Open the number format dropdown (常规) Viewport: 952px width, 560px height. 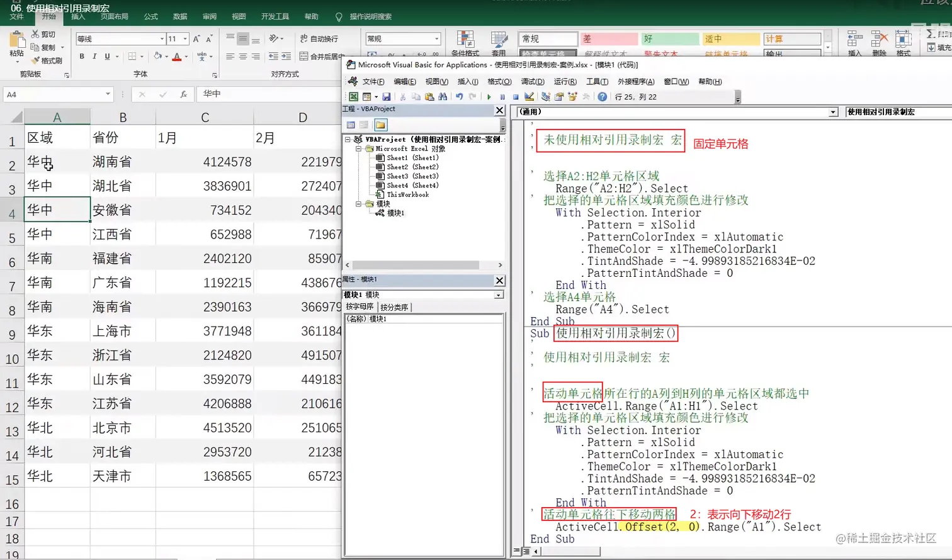(436, 39)
